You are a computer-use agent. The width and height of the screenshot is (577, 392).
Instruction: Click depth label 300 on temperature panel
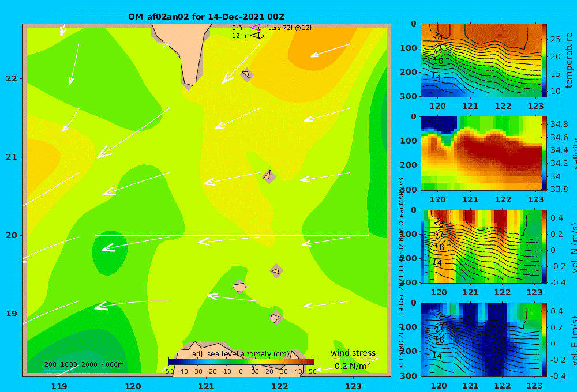(x=409, y=96)
